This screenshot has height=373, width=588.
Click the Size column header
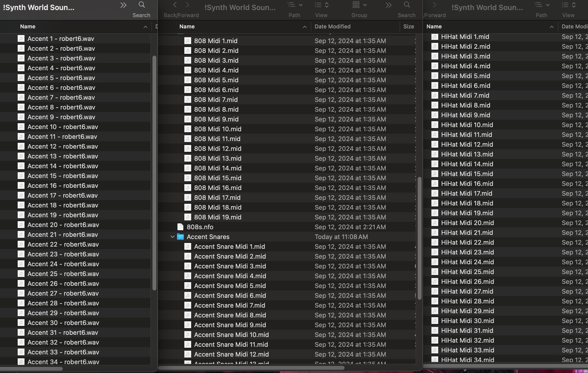coord(408,26)
